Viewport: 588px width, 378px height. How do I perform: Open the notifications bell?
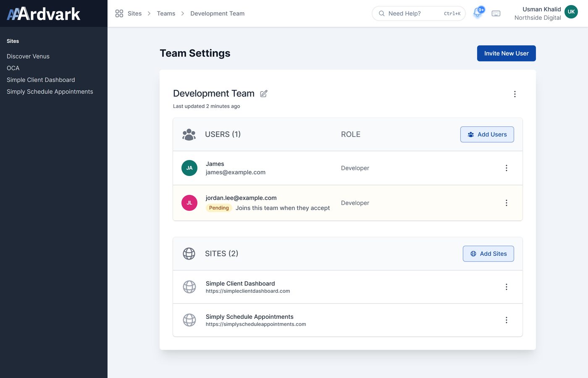click(478, 13)
